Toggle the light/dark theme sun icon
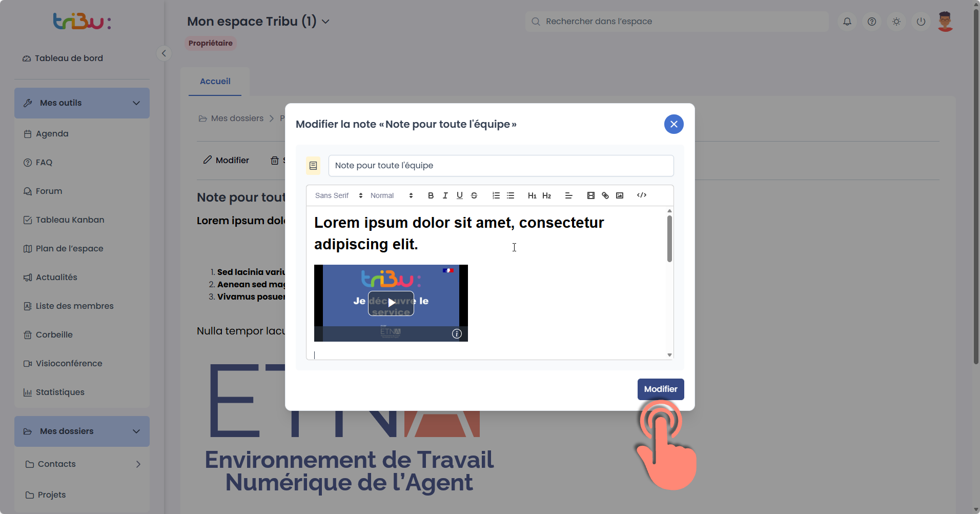980x514 pixels. click(896, 22)
